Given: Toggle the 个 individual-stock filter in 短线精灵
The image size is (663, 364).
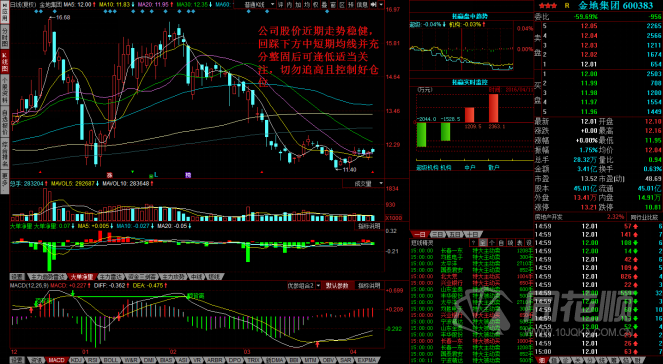Looking at the screenshot, I should point(493,243).
